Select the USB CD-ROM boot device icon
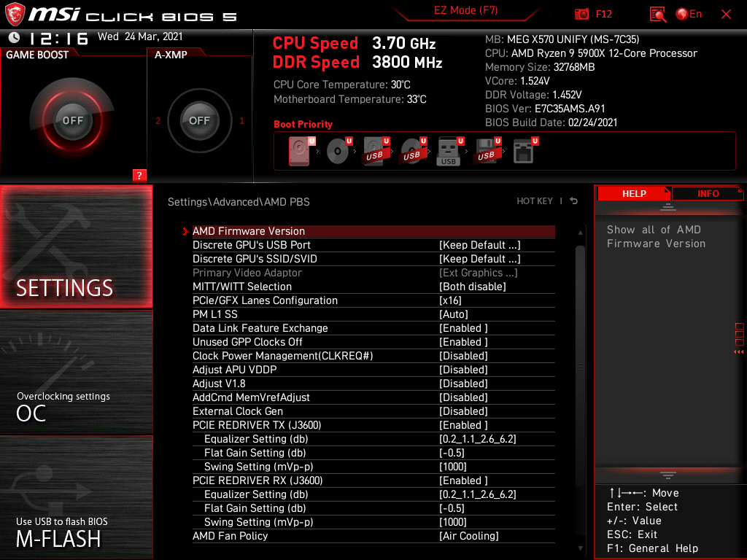The width and height of the screenshot is (747, 560). click(413, 151)
